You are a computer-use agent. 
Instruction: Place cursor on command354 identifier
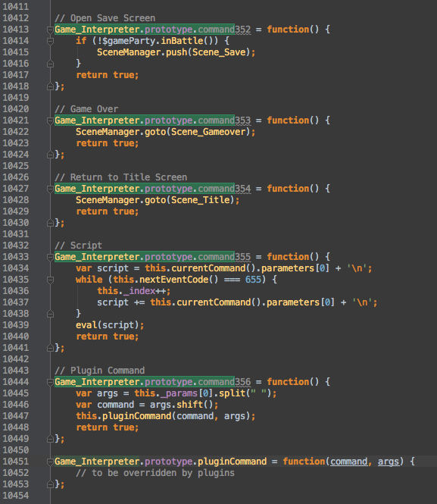coord(224,189)
